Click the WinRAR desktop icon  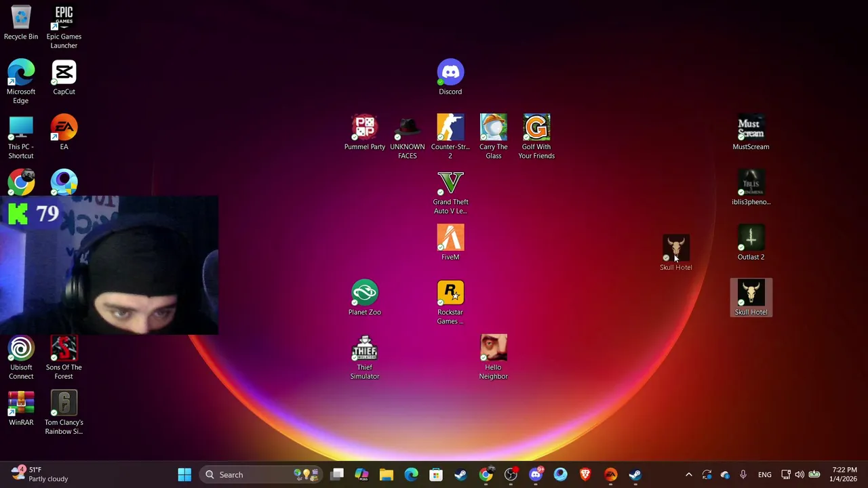(x=21, y=408)
